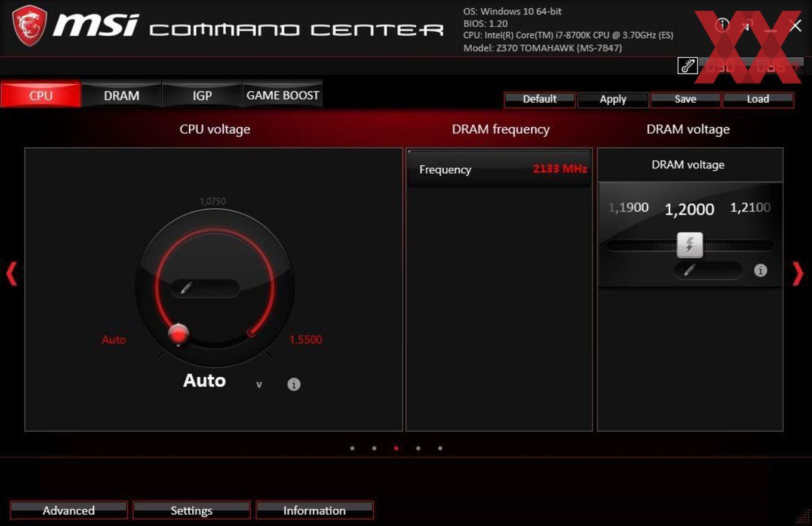Open the IGP tab

click(202, 95)
